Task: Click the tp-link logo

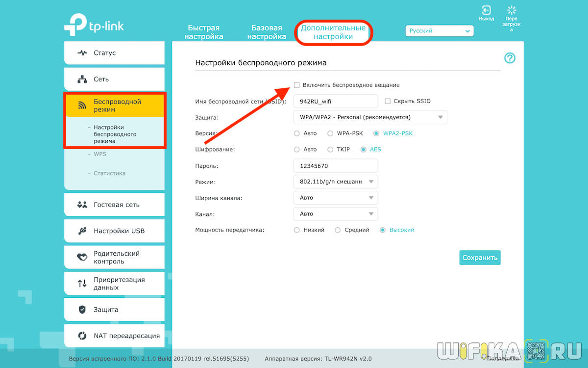Action: (x=94, y=26)
